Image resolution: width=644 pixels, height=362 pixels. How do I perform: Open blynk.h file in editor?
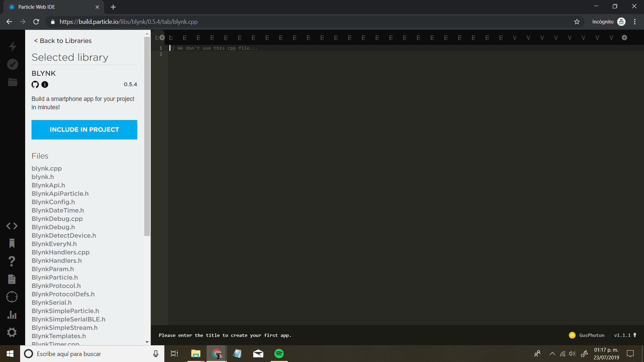point(43,176)
